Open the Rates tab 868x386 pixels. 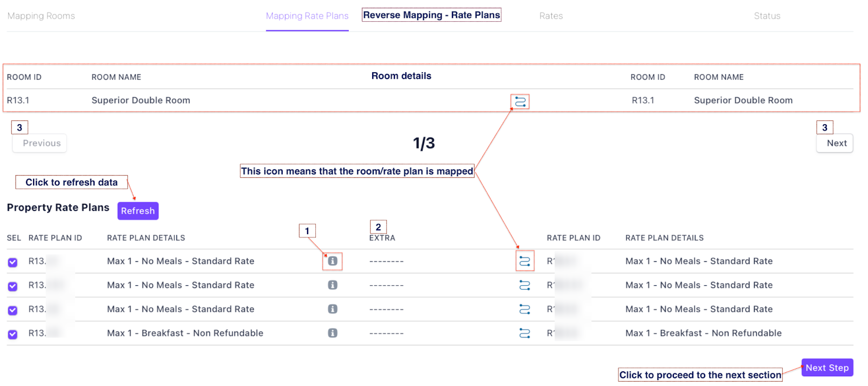pyautogui.click(x=551, y=16)
